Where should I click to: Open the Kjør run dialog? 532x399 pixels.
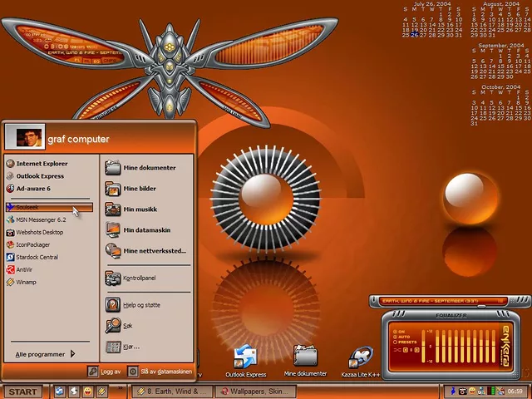(x=122, y=347)
